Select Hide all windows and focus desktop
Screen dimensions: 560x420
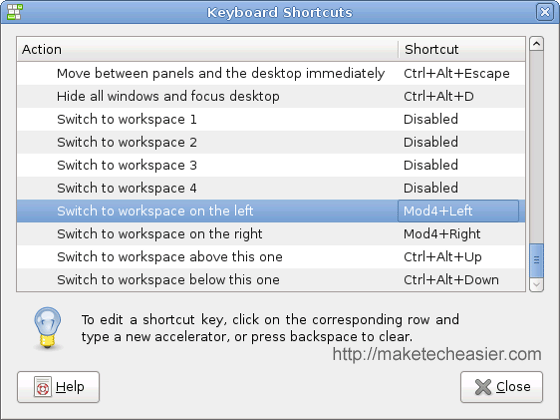pyautogui.click(x=271, y=96)
